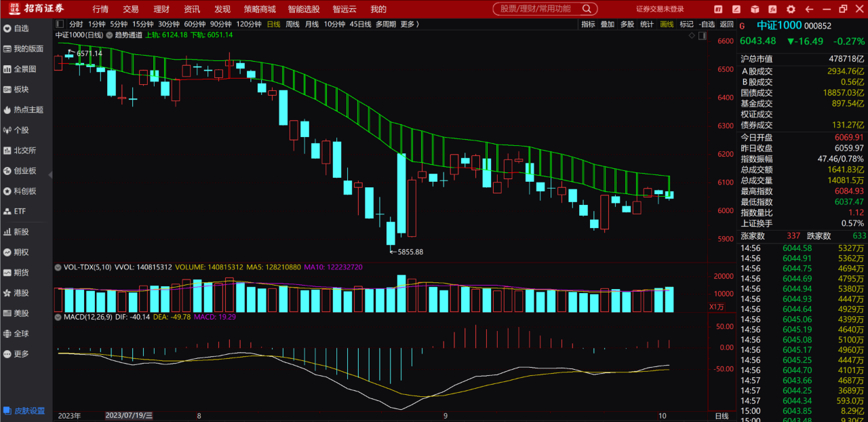Toggle the 画线 drawing mode
Screen dimensions: 868x422
(x=667, y=24)
